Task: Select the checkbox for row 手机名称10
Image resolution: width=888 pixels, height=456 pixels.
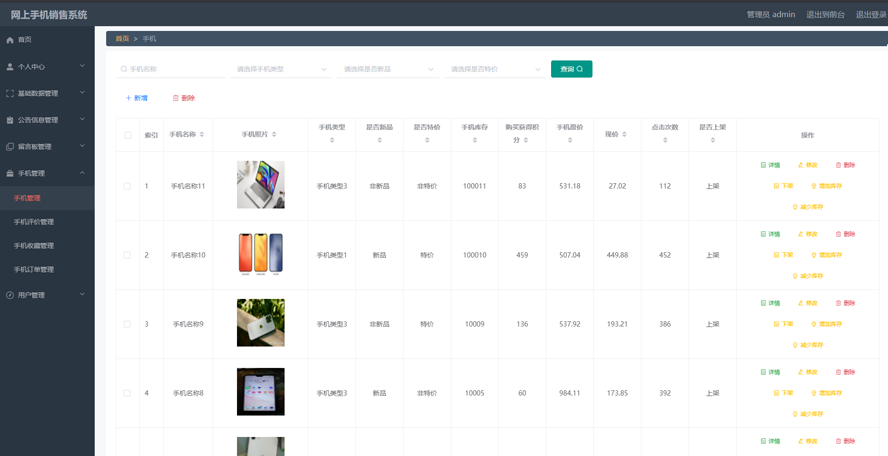Action: [127, 255]
